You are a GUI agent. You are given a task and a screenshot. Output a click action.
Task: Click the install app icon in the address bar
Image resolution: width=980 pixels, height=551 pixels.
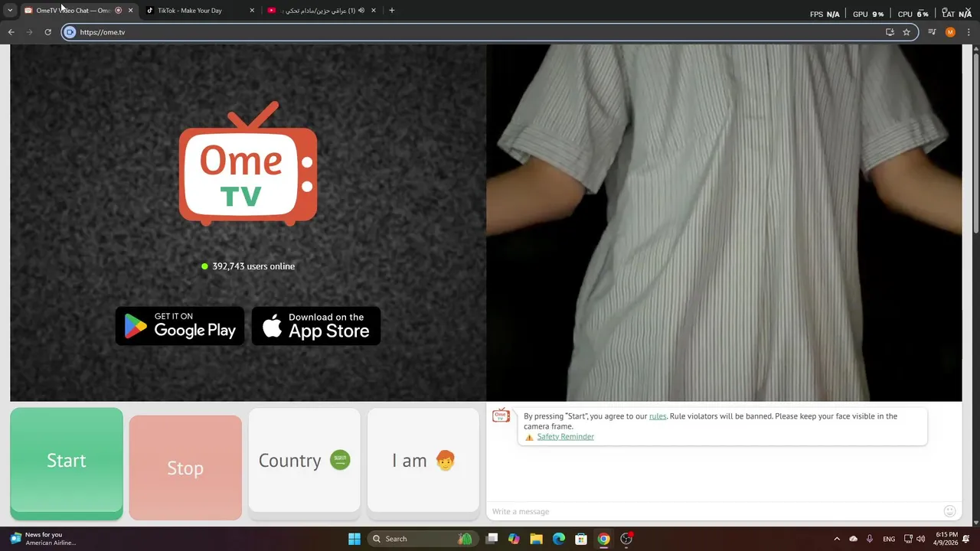point(890,32)
